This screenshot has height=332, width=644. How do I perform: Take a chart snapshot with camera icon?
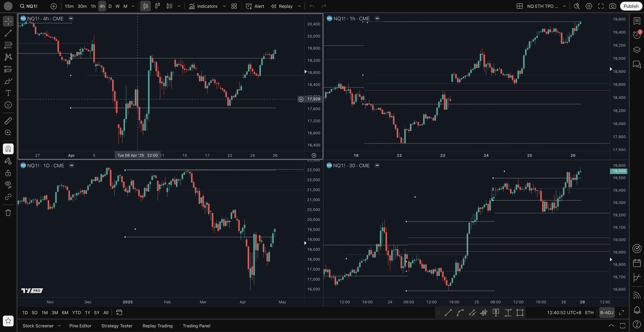coord(612,6)
